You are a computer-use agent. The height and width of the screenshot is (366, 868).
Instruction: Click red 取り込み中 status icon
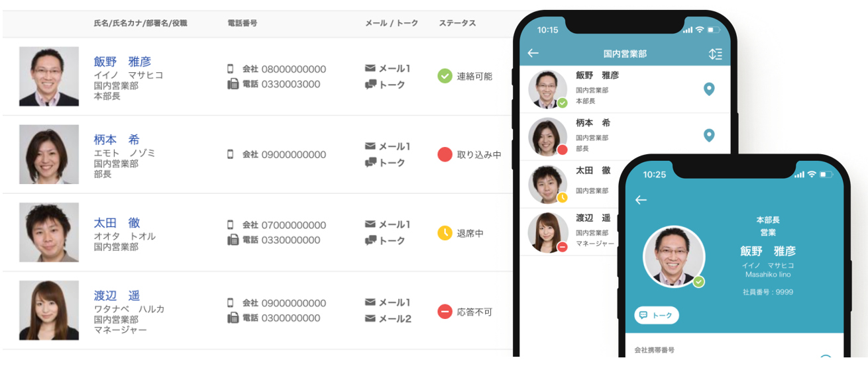[445, 154]
